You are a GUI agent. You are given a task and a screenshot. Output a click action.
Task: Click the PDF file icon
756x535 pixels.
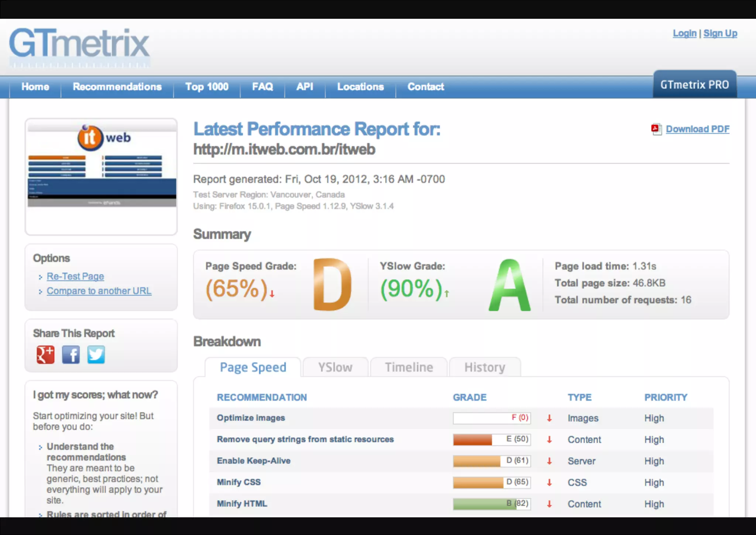(x=656, y=129)
